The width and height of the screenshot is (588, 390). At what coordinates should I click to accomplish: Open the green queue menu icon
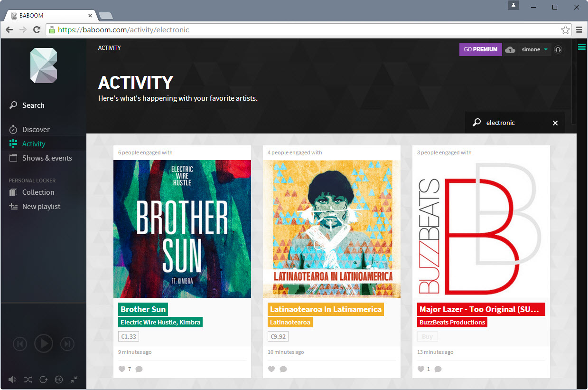coord(581,47)
